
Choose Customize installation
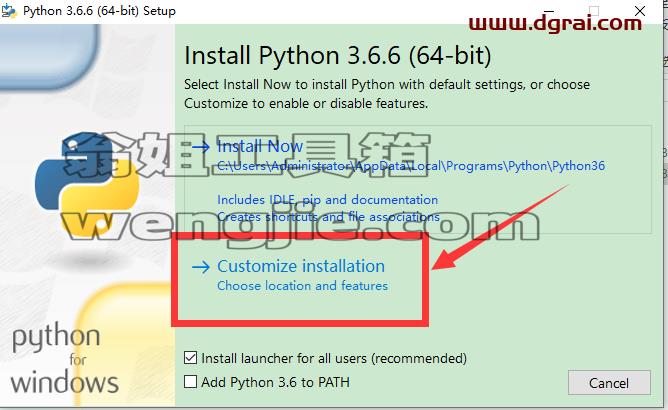click(x=301, y=266)
